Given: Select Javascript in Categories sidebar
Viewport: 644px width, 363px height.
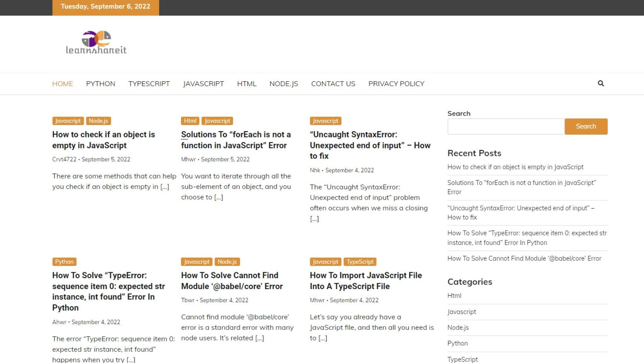Looking at the screenshot, I should click(x=461, y=312).
